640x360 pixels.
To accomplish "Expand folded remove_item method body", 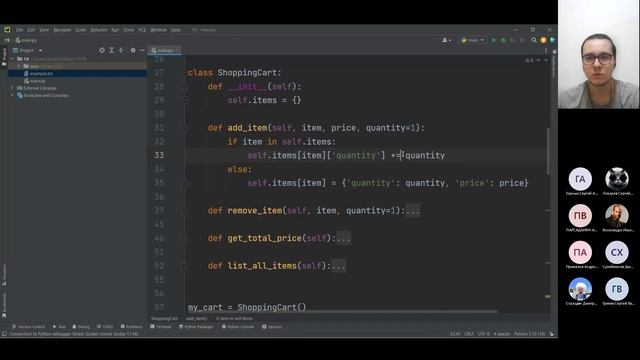I will tap(413, 211).
